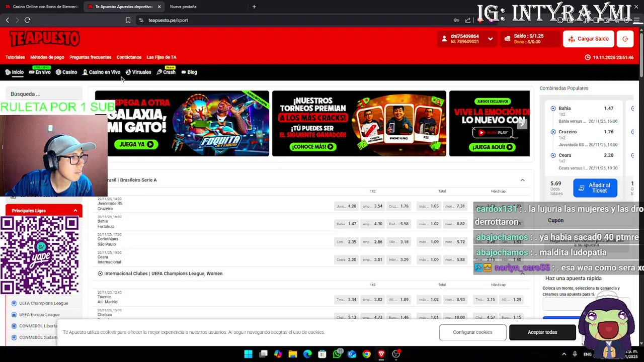
Task: Select Juventude RS win odds 4.20
Action: pyautogui.click(x=346, y=206)
